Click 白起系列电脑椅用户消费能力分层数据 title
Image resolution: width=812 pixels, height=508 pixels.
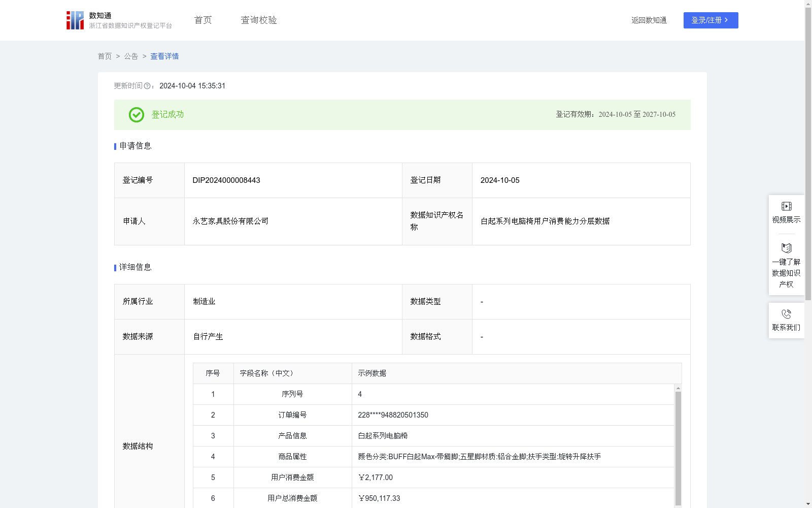pos(545,221)
